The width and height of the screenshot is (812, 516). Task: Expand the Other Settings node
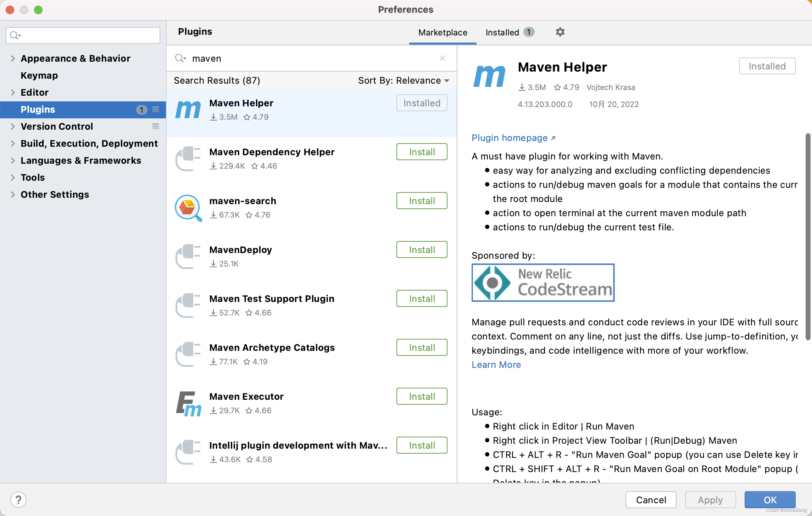click(13, 195)
